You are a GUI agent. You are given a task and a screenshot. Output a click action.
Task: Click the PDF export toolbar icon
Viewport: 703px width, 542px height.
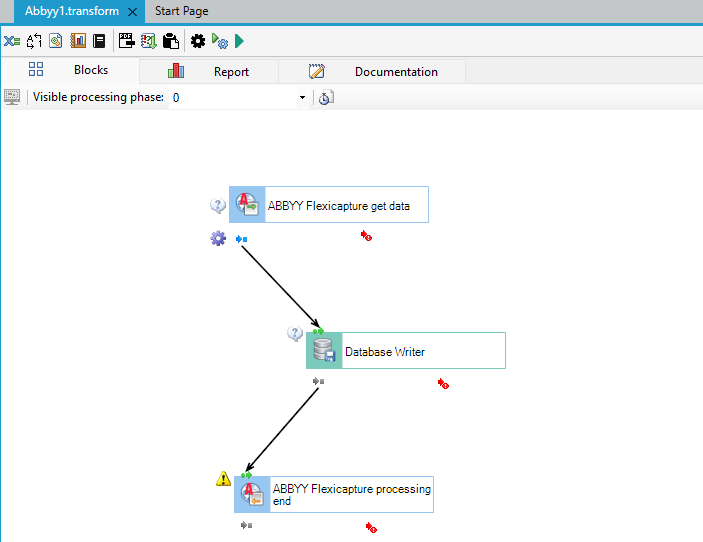coord(126,41)
